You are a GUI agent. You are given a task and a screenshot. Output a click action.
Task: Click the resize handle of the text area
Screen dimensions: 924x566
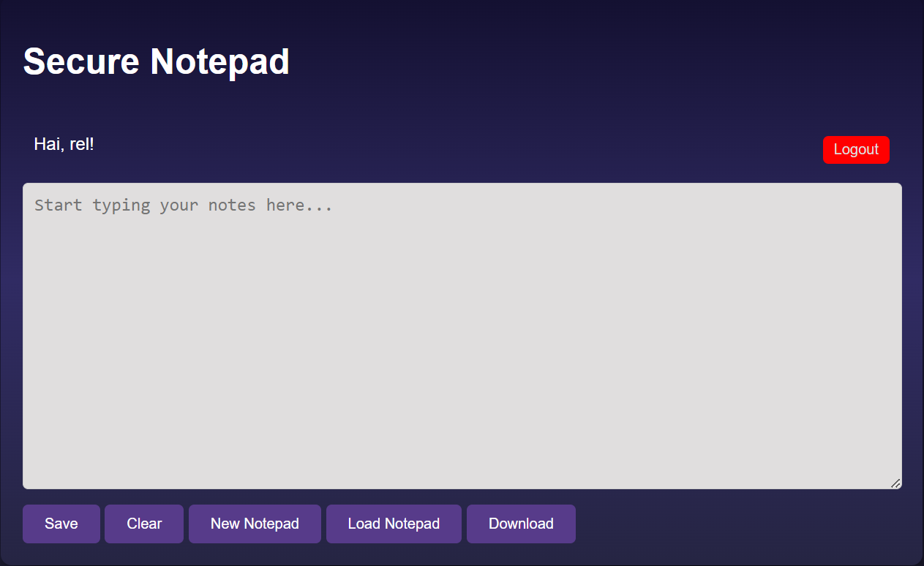tap(895, 482)
